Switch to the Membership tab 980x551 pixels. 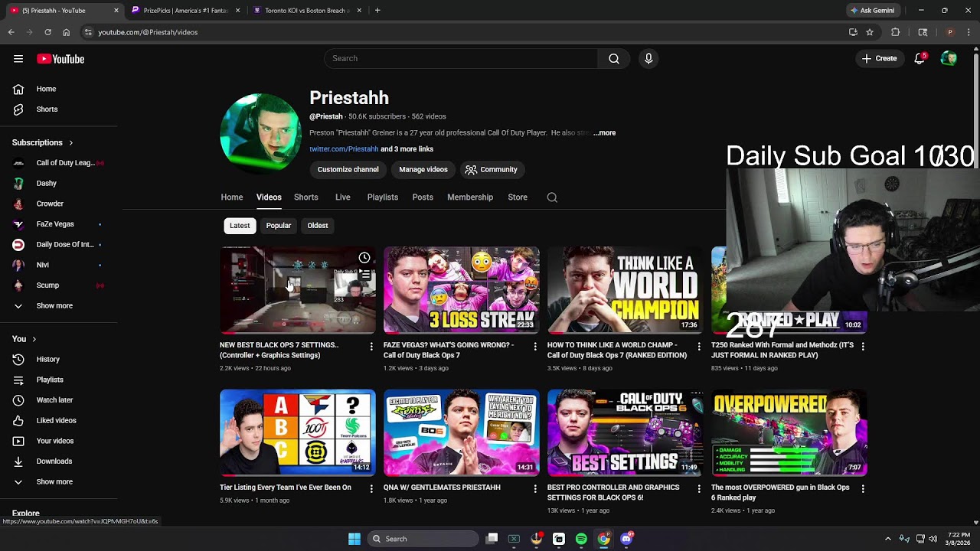[x=470, y=197]
